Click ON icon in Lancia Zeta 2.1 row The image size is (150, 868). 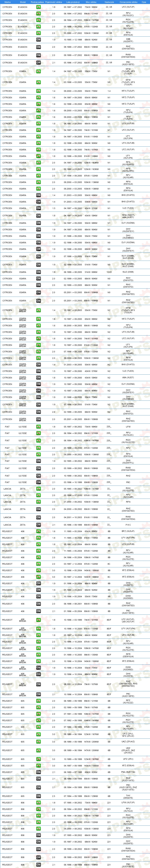pos(38,525)
